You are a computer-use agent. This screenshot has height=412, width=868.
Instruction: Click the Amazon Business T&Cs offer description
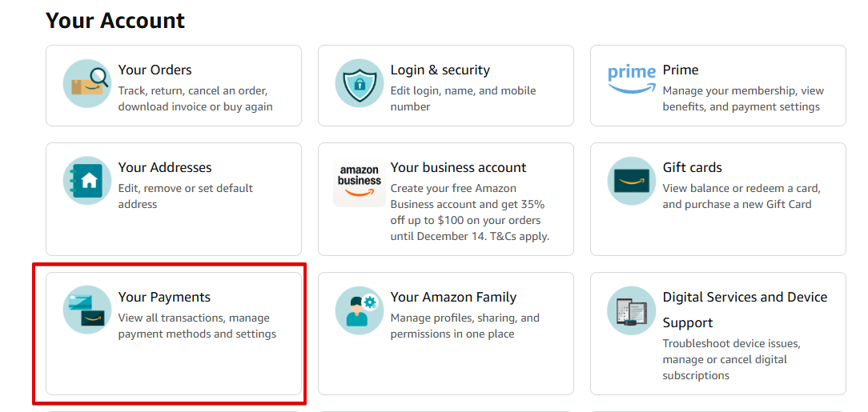469,212
